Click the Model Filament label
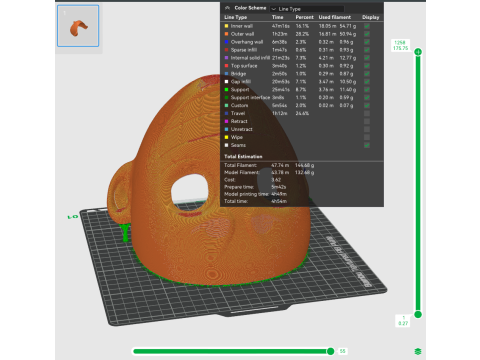Image resolution: width=480 pixels, height=360 pixels. pyautogui.click(x=242, y=172)
